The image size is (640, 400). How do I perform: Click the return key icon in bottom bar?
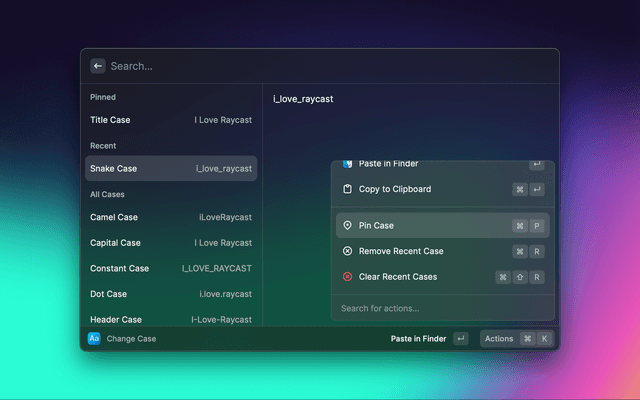click(460, 339)
